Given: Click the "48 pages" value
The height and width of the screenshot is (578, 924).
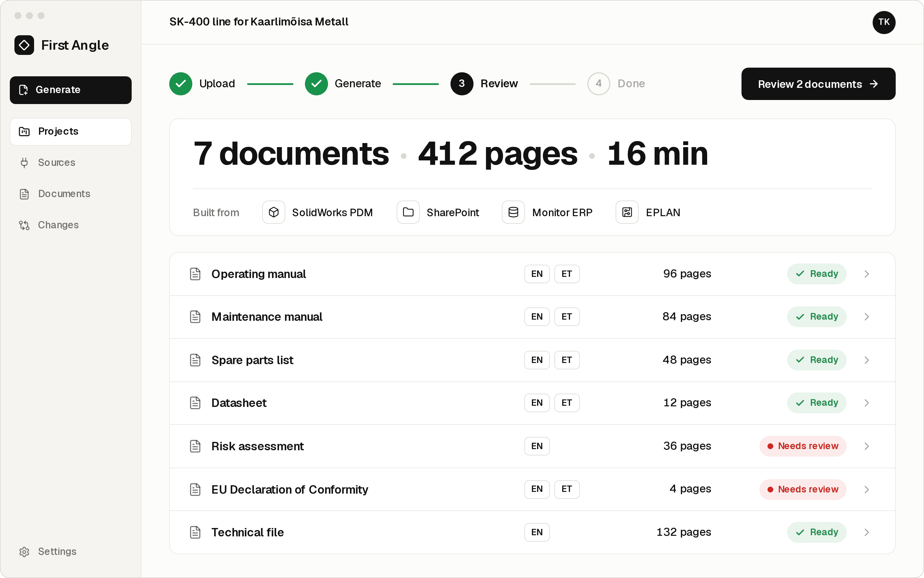Looking at the screenshot, I should click(687, 360).
